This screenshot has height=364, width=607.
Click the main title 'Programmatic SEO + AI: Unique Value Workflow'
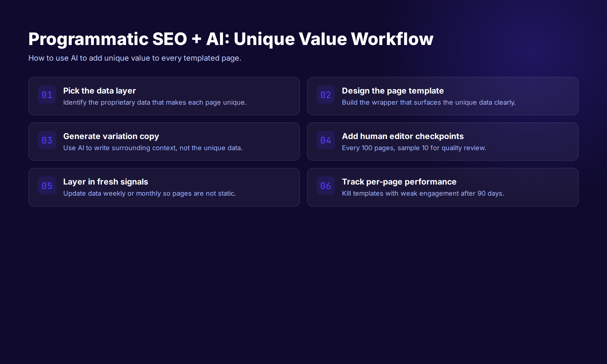(231, 39)
